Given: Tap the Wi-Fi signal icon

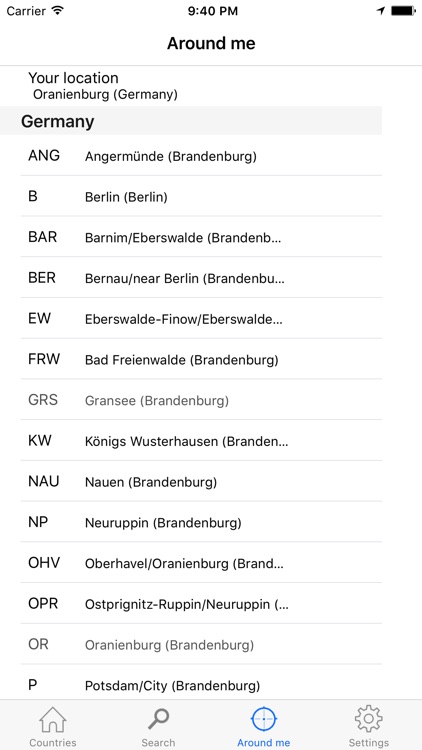Looking at the screenshot, I should (58, 11).
